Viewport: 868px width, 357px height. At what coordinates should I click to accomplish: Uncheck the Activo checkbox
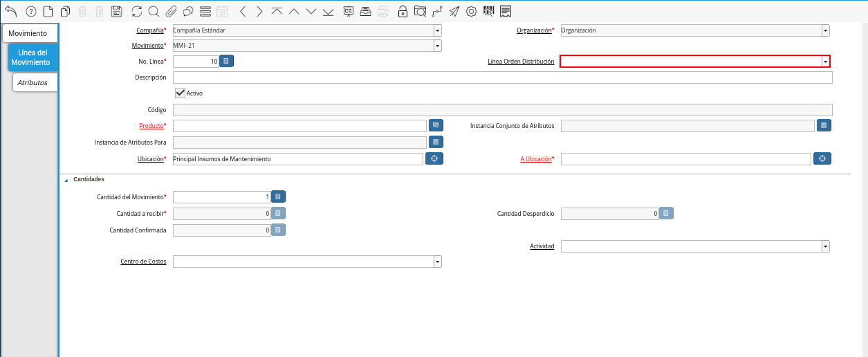181,93
